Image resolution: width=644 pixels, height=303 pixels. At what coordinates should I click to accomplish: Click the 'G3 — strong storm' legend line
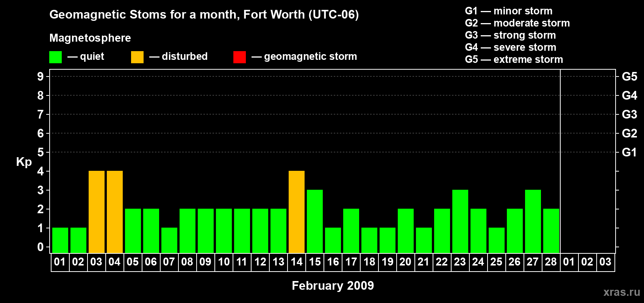(510, 35)
